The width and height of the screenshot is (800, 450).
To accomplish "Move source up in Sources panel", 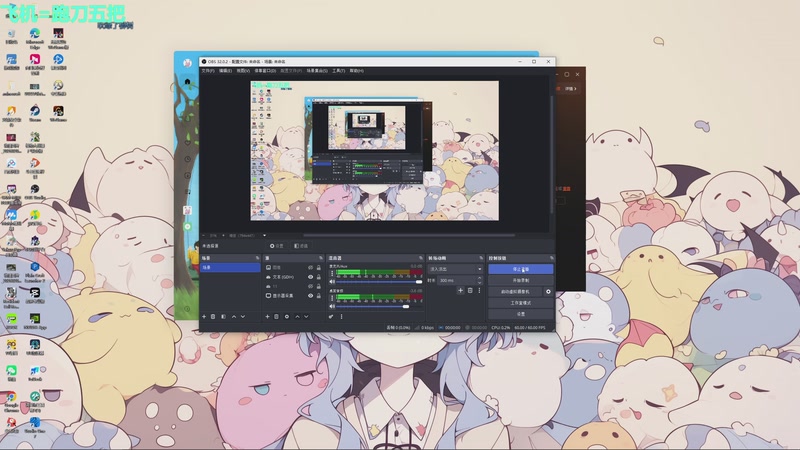I will tap(297, 317).
